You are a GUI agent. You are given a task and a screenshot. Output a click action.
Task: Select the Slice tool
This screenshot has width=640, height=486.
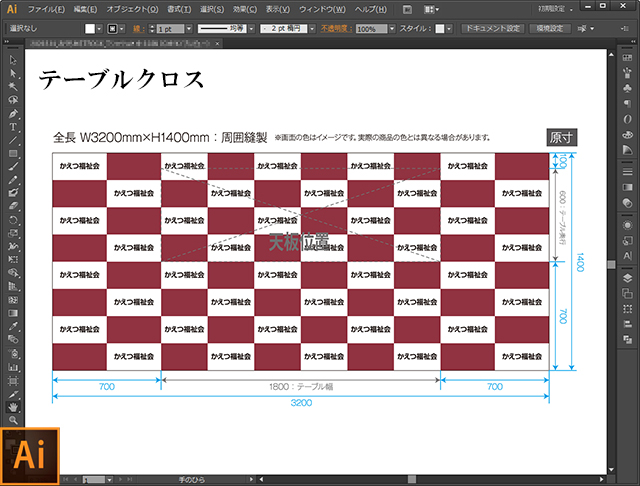tap(13, 394)
